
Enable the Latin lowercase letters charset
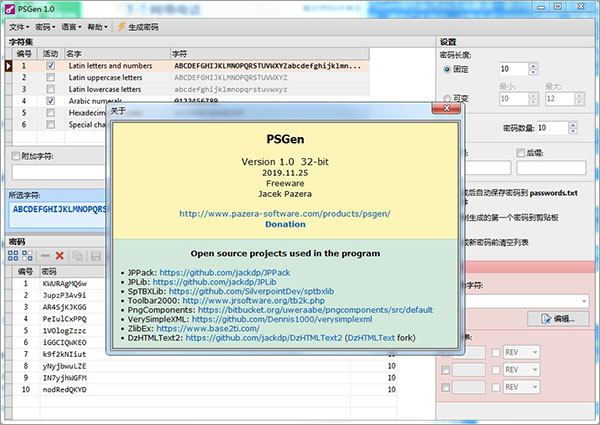tap(50, 89)
